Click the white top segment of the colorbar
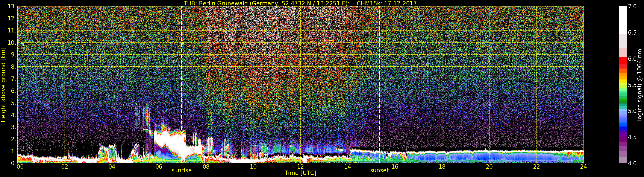644x177 pixels. pyautogui.click(x=623, y=20)
